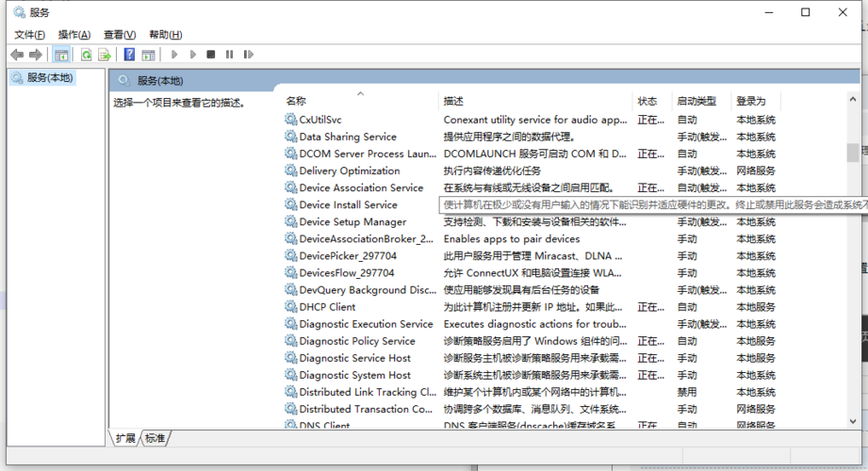The width and height of the screenshot is (868, 471).
Task: Select the DeviceAssociationBroker service row
Action: [531, 238]
